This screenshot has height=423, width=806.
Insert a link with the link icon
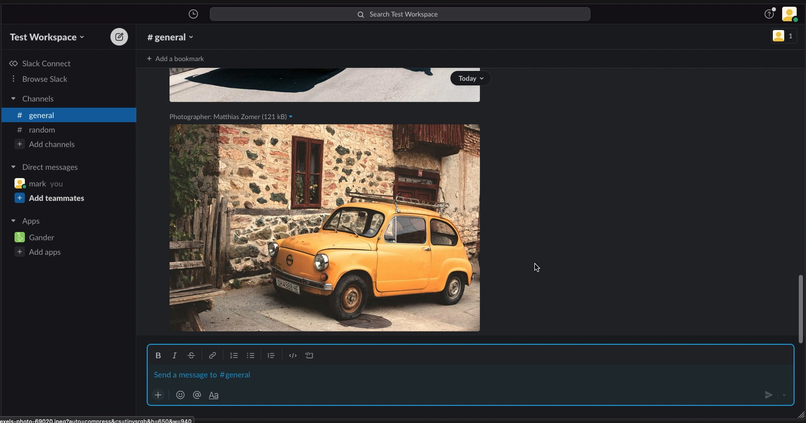[x=212, y=355]
